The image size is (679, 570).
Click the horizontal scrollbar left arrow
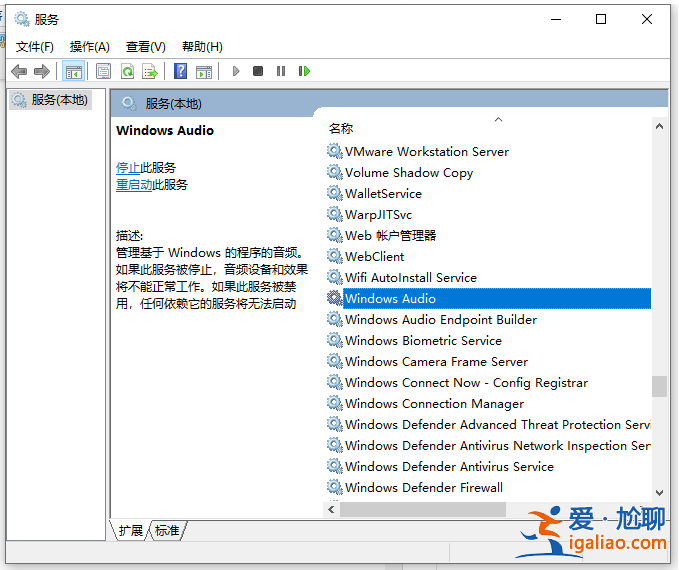[x=331, y=509]
